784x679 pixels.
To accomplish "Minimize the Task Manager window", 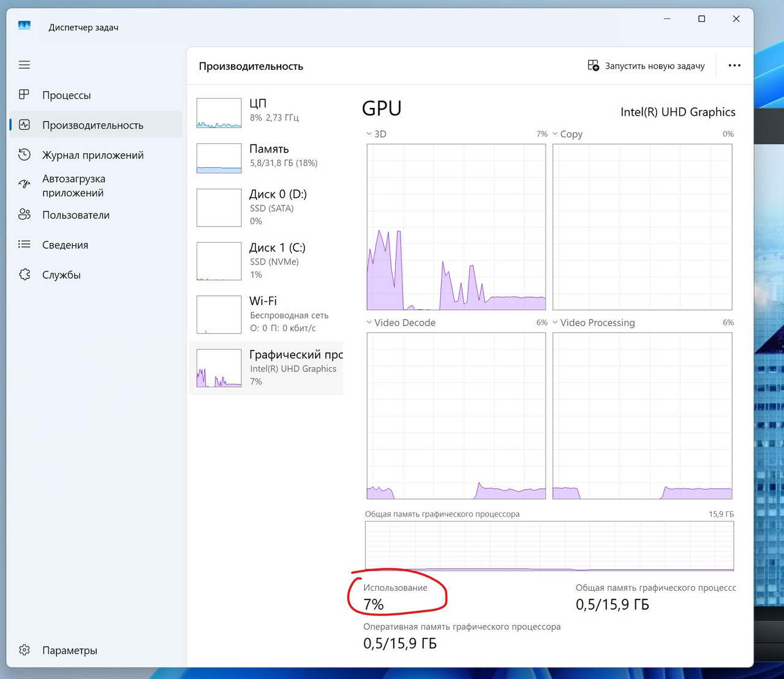I will point(667,19).
